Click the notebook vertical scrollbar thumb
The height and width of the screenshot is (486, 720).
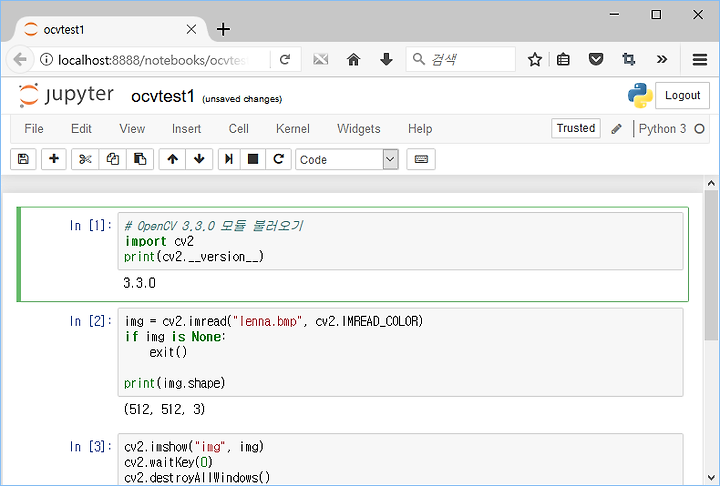coord(711,266)
